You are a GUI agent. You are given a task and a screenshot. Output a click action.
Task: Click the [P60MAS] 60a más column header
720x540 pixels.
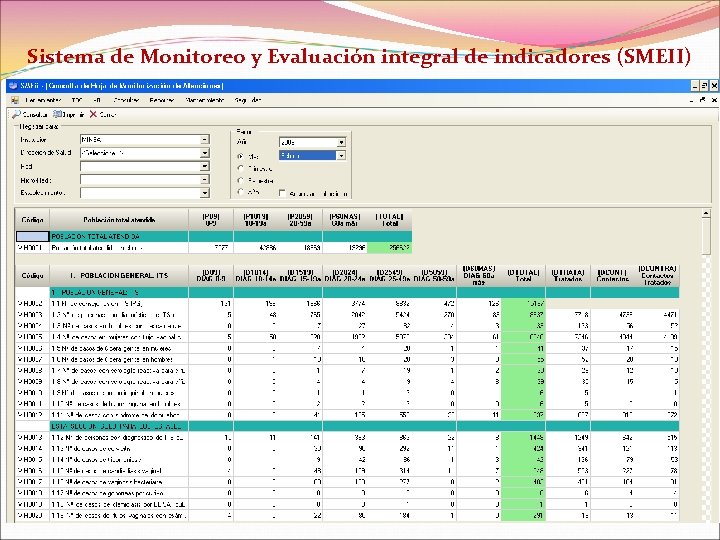tap(345, 220)
